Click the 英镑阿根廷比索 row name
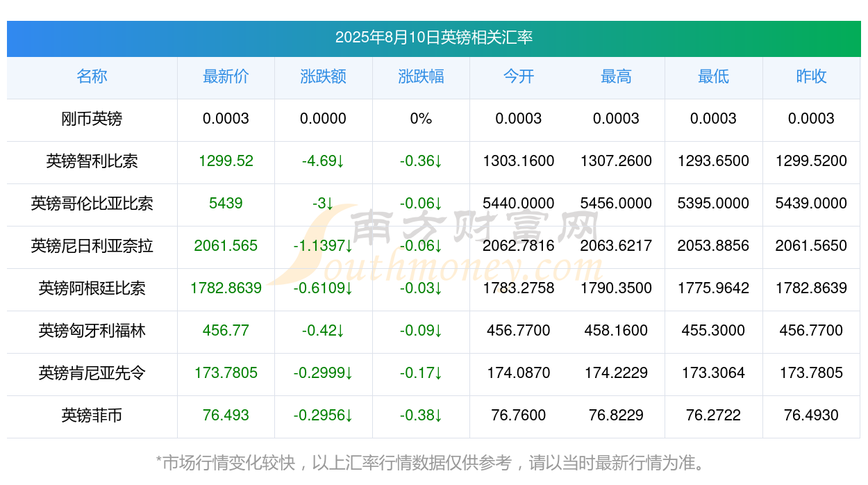This screenshot has height=485, width=868. tap(92, 288)
